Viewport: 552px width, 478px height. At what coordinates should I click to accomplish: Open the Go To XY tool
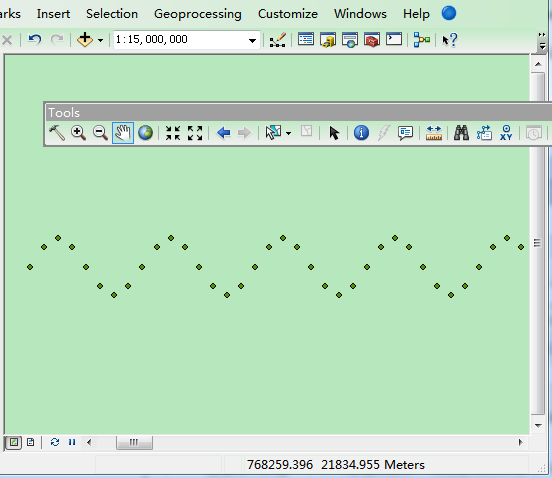506,133
